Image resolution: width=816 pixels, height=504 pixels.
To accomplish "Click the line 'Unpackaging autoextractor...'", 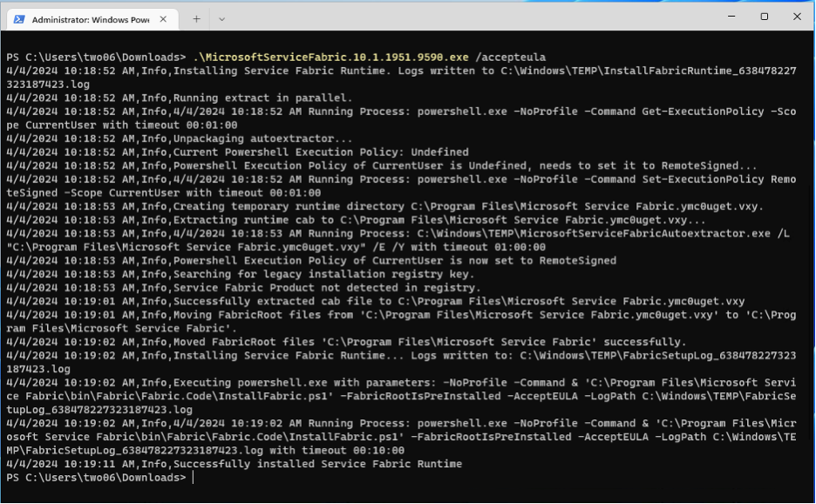I will 180,139.
